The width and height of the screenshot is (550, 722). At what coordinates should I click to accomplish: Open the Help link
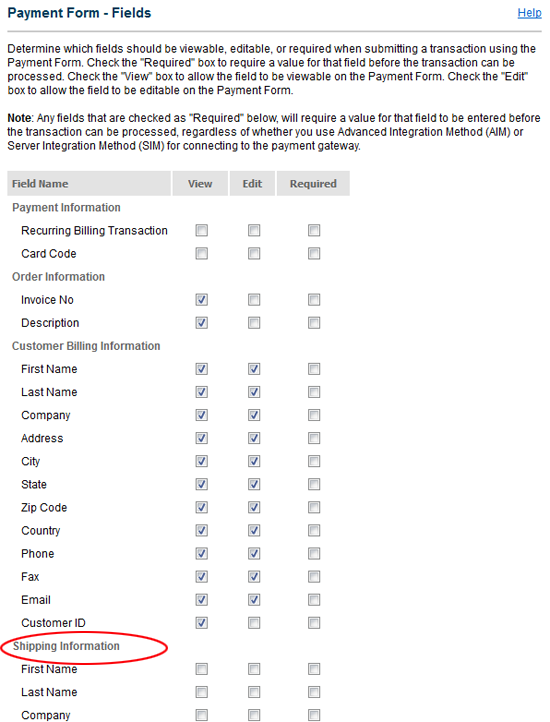(529, 13)
